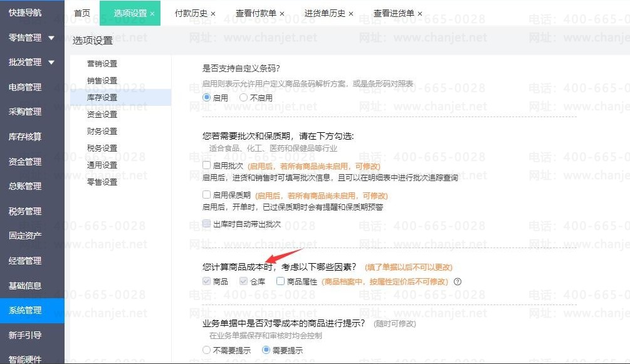Open 零售设置 in the settings list
Viewport: 630px width, 364px height.
pos(102,182)
